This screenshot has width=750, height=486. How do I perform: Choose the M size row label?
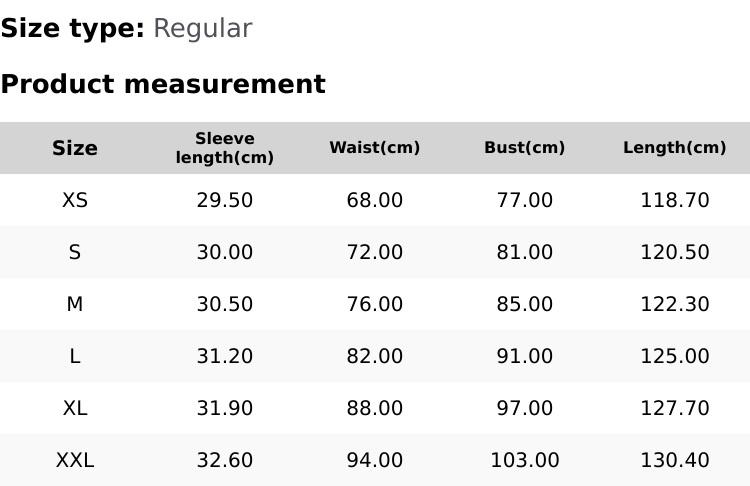pyautogui.click(x=75, y=304)
